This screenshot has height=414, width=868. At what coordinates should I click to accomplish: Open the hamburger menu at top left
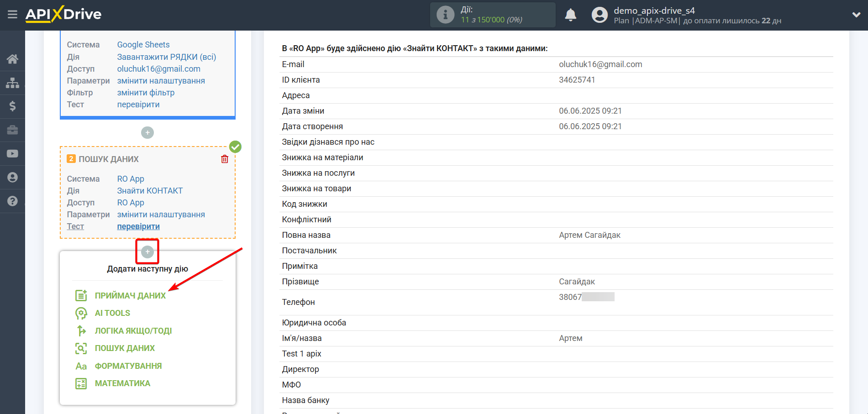pyautogui.click(x=12, y=14)
